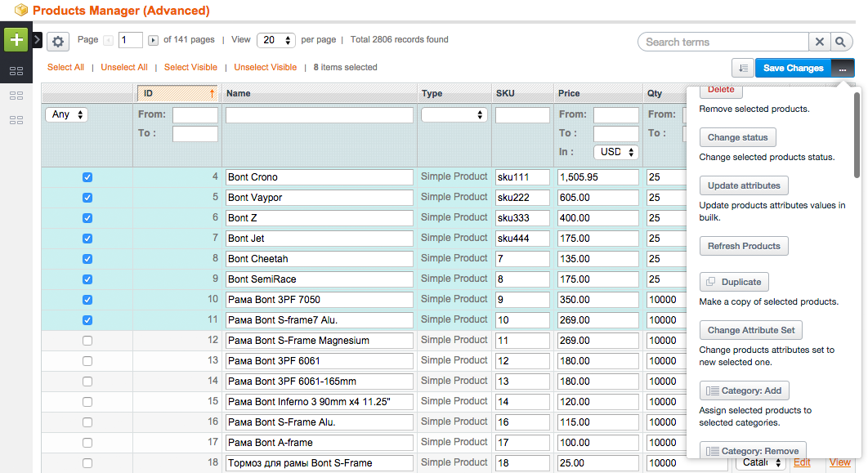This screenshot has height=473, width=868.
Task: Click middle grid icon in left sidebar
Action: (16, 96)
